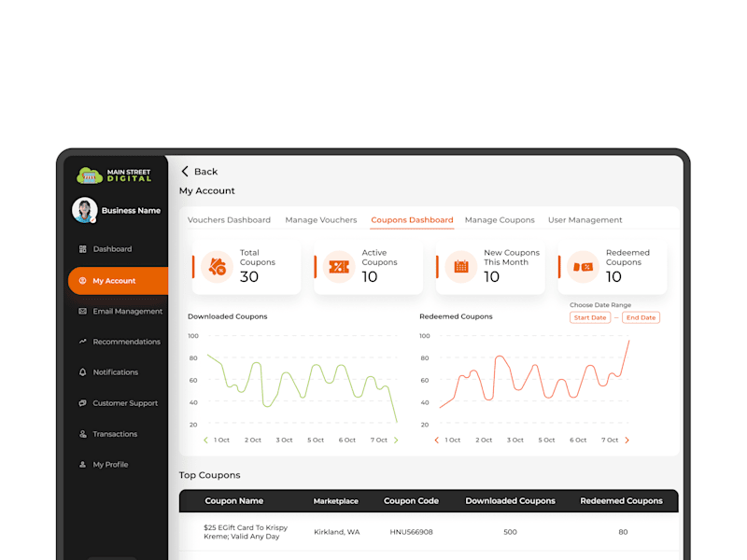Click the Redeemed Coupons voucher icon
Image resolution: width=747 pixels, height=560 pixels.
tap(583, 267)
